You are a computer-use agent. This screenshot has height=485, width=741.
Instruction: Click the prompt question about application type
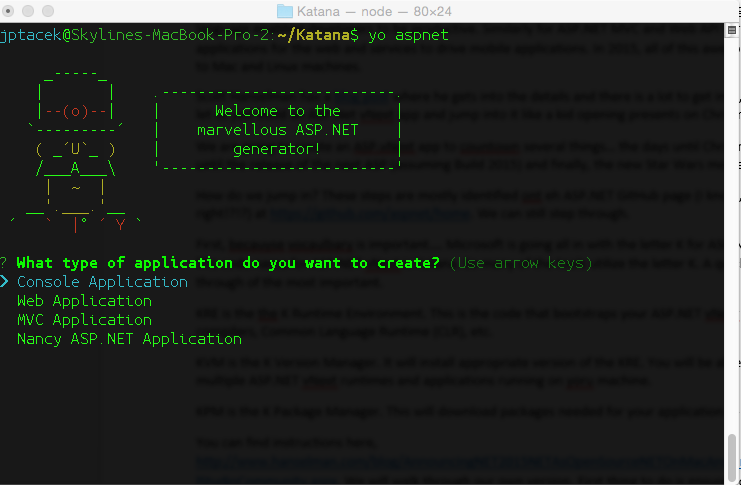tap(228, 263)
